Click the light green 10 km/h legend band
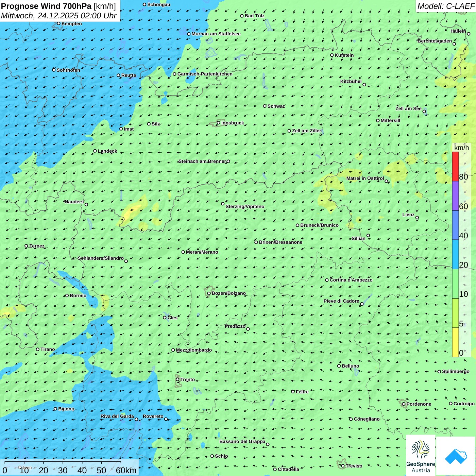476x476 pixels. click(x=455, y=284)
